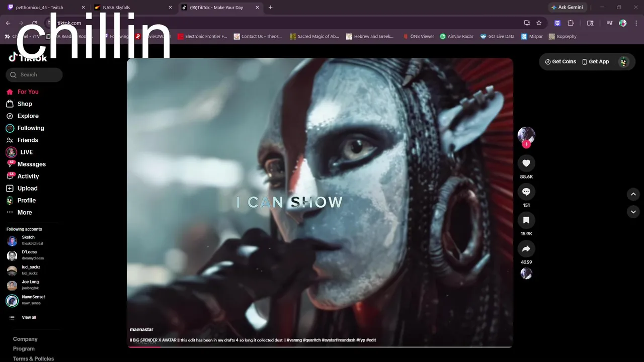Open the ONB Viewer bookmark
This screenshot has width=644, height=362.
pyautogui.click(x=418, y=37)
